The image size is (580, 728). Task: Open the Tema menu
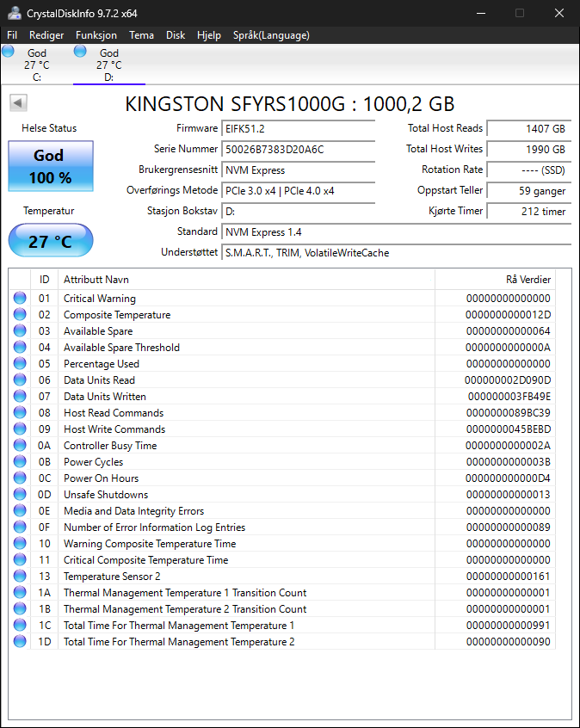142,35
